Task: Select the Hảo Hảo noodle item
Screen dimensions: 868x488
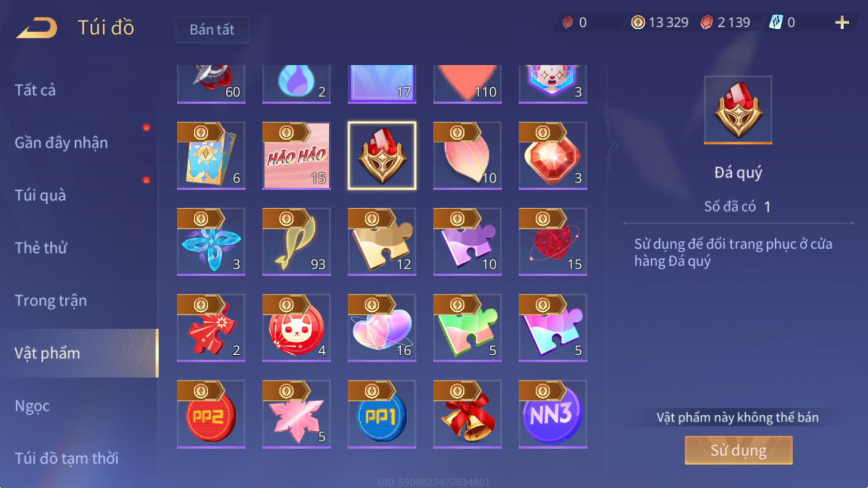Action: pyautogui.click(x=296, y=155)
